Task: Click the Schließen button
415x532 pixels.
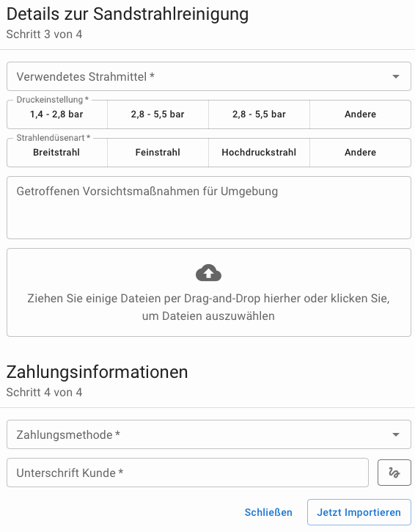Action: click(268, 512)
